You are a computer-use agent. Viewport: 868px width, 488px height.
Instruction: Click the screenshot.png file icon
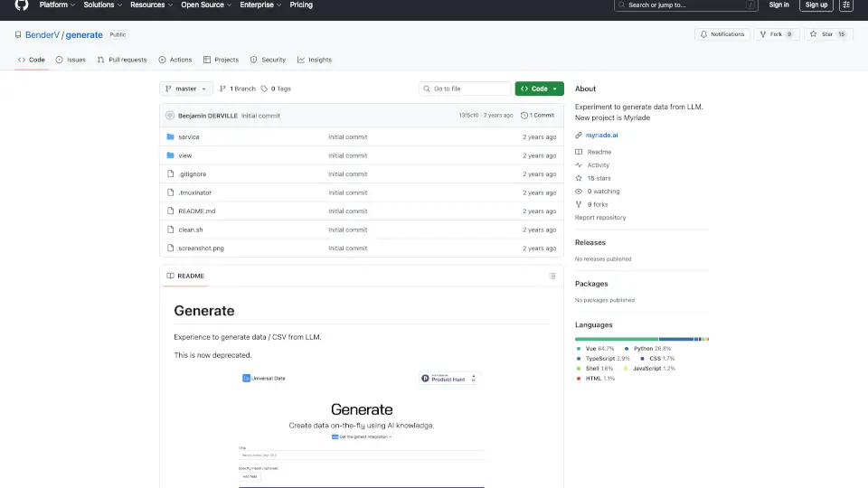coord(171,248)
